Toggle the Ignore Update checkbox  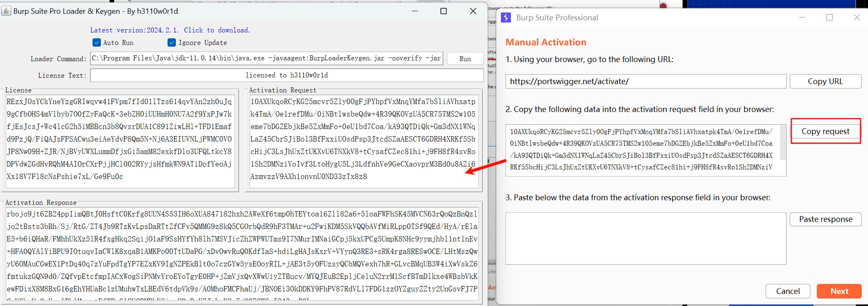pos(172,42)
